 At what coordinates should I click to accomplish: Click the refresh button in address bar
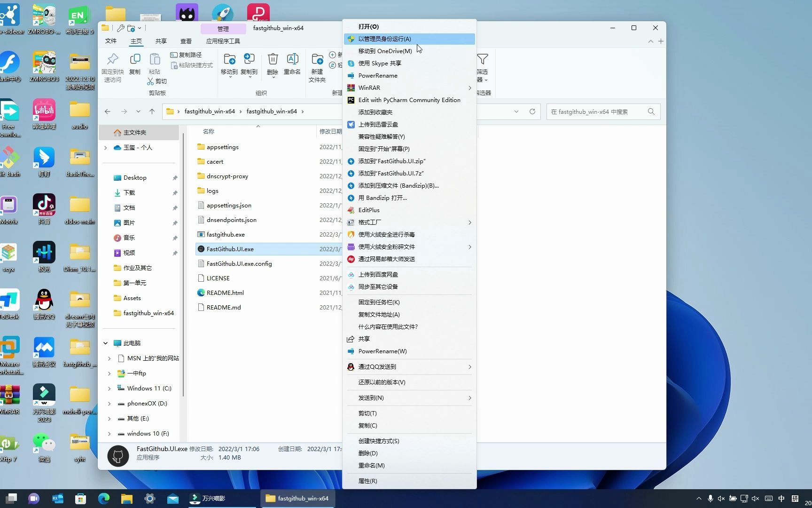point(532,112)
